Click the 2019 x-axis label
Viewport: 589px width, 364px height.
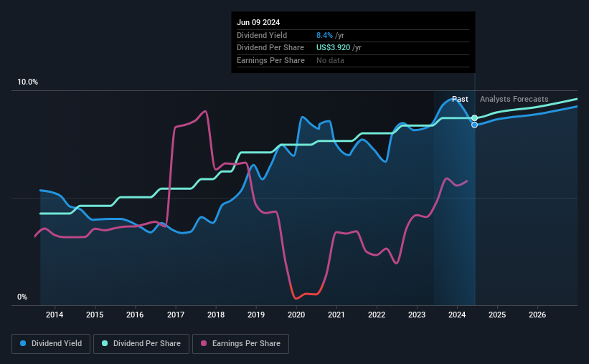tap(256, 315)
